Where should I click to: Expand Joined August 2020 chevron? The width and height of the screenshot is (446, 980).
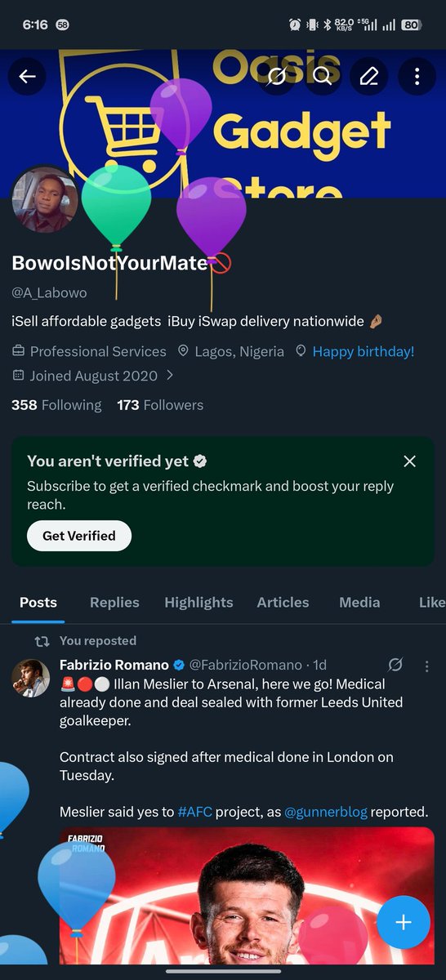pos(170,376)
